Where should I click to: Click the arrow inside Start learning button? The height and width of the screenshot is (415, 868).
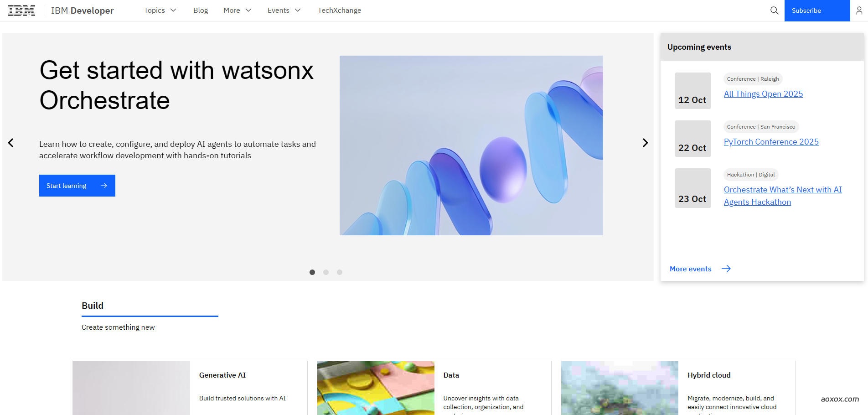[x=104, y=186]
